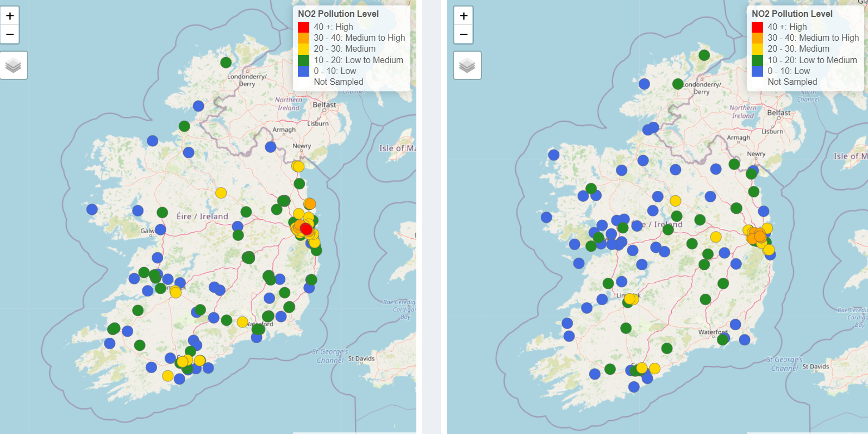Zoom out on the right map

coord(464,34)
